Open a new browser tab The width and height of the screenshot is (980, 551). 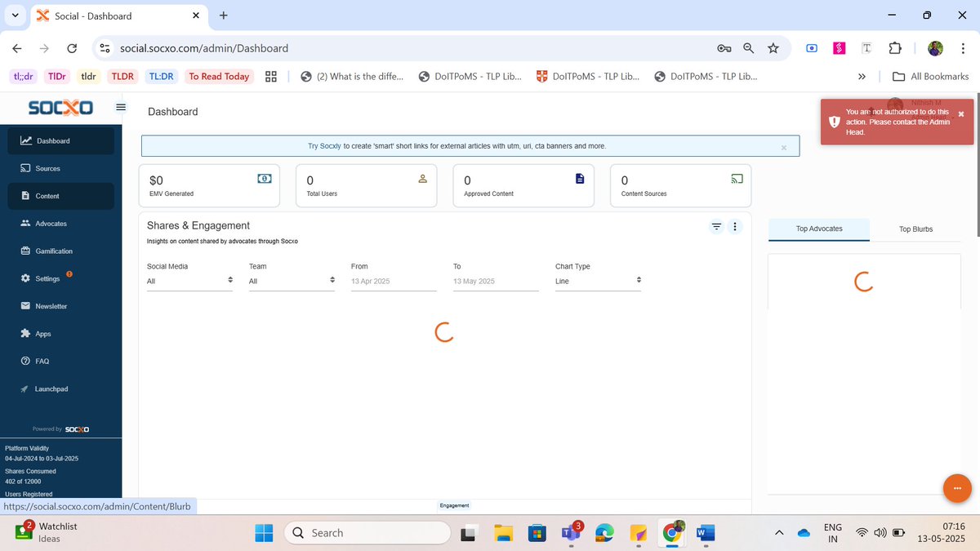pyautogui.click(x=224, y=15)
